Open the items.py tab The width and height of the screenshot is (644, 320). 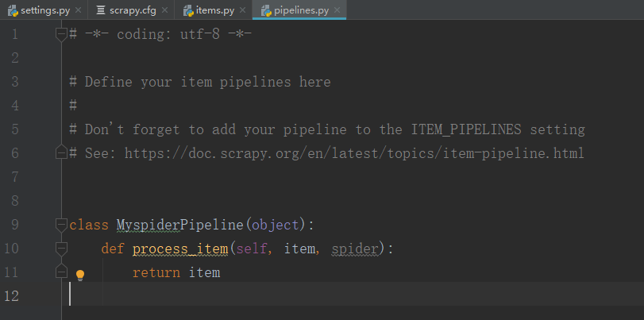pyautogui.click(x=214, y=10)
